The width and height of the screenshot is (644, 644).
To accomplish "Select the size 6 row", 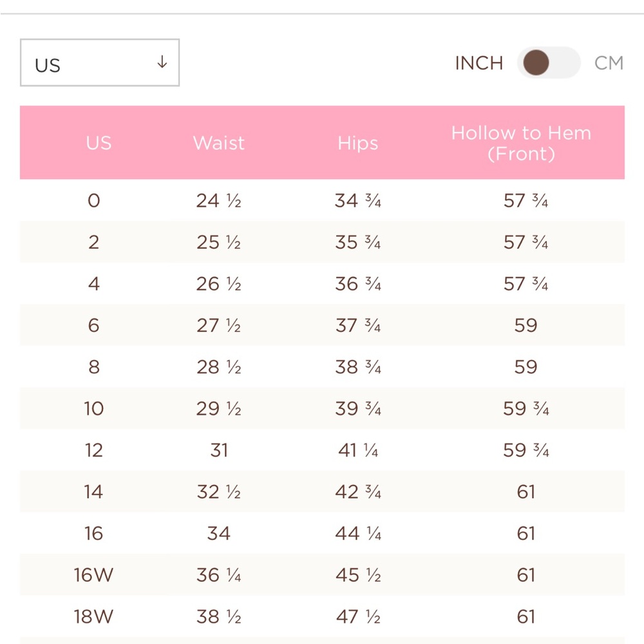I will (323, 325).
